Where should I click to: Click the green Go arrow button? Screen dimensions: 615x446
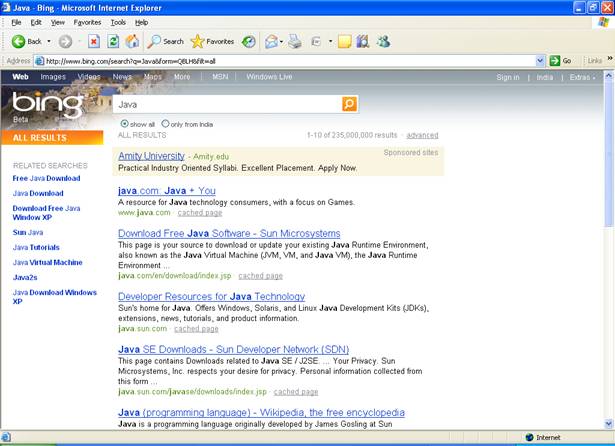[x=555, y=60]
